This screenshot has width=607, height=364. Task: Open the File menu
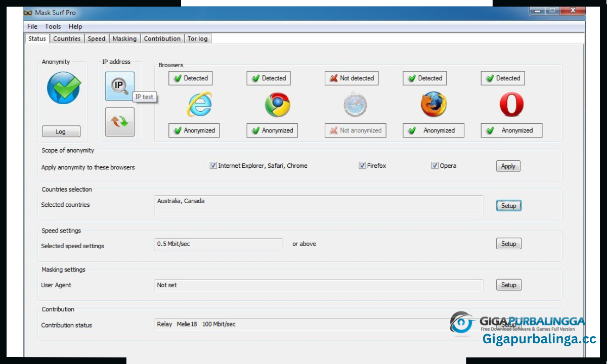point(32,26)
